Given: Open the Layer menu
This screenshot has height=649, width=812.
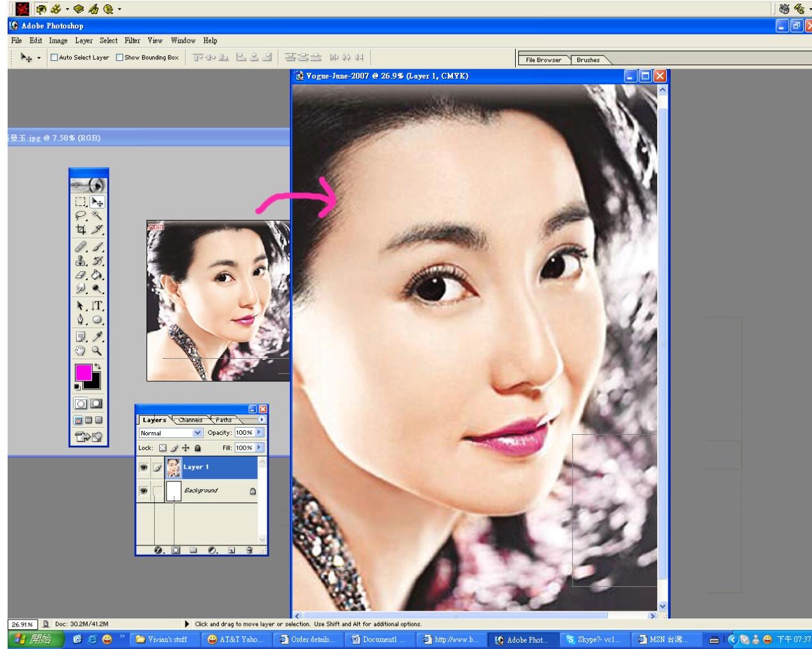Looking at the screenshot, I should tap(84, 40).
